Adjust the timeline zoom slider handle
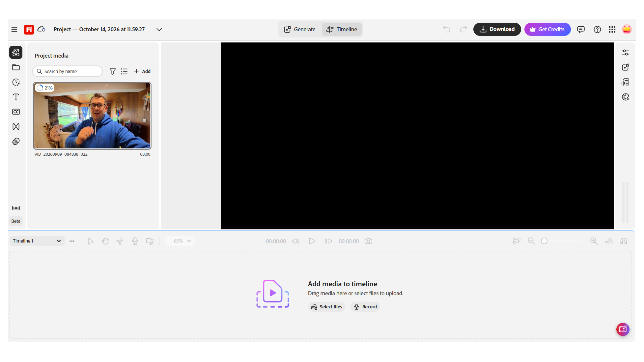Screen dimensions: 644x362 (544, 241)
